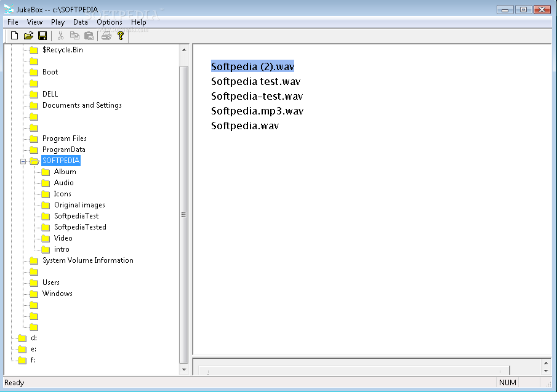Screen dimensions: 557x392
Task: Select the SoftpediaTested folder label
Action: 80,227
